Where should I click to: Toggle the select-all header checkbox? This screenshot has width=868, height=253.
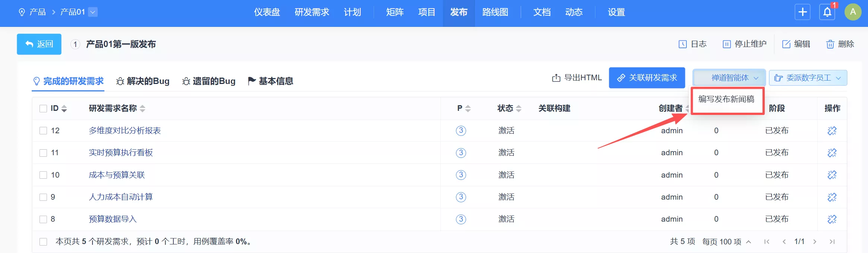coord(43,109)
